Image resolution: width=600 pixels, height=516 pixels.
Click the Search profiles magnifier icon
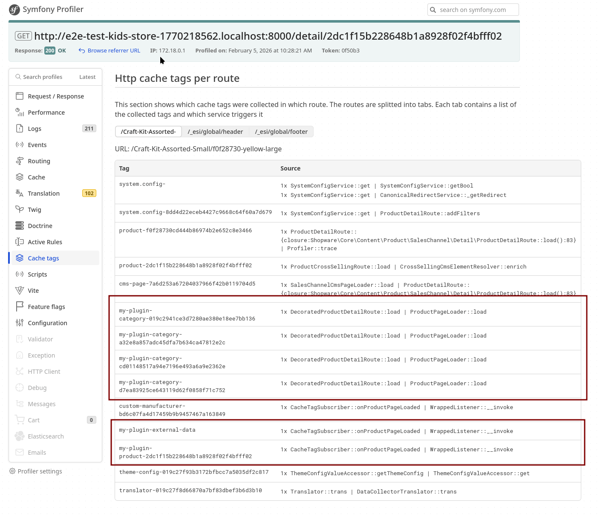pyautogui.click(x=18, y=77)
